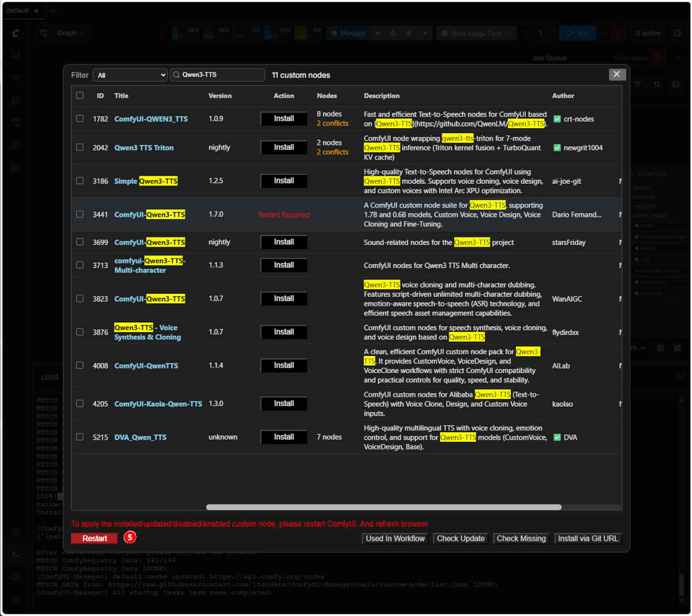Tick the checkbox for node ID 3699
Screen dimensions: 692x616
click(x=80, y=242)
